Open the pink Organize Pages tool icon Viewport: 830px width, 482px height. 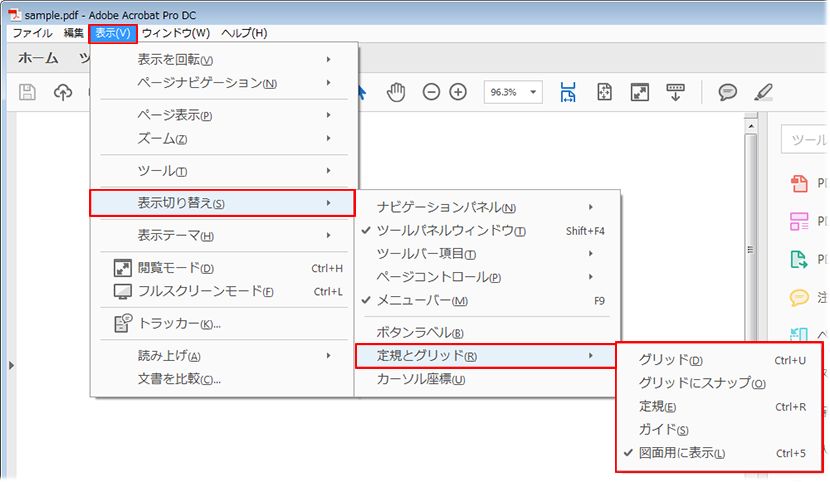point(798,221)
